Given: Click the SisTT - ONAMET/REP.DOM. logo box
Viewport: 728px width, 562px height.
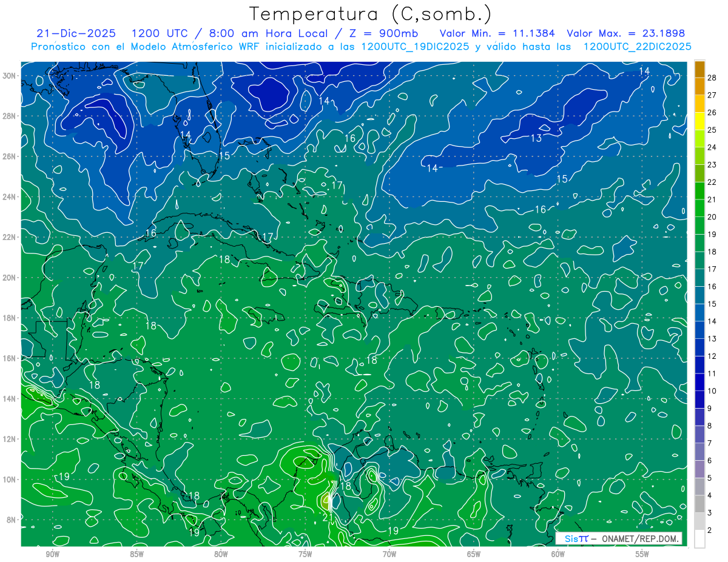Looking at the screenshot, I should pos(619,538).
